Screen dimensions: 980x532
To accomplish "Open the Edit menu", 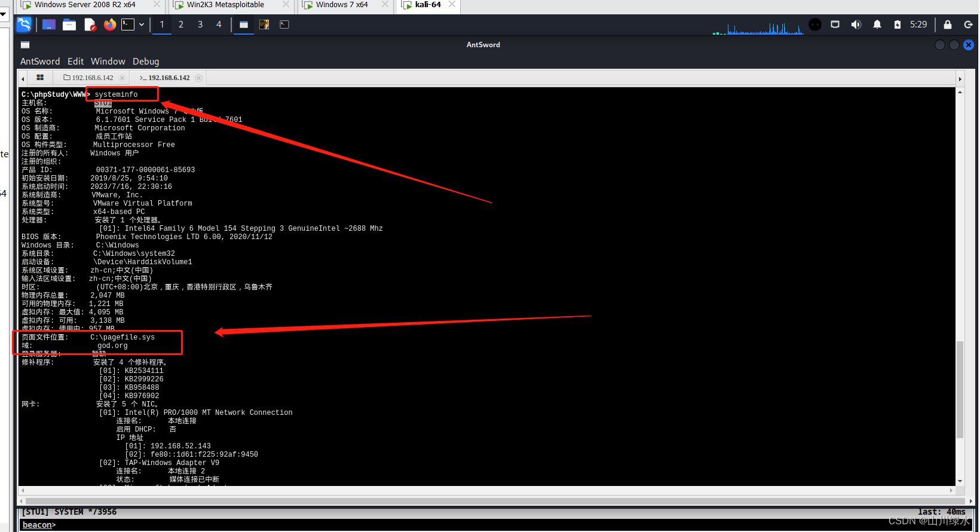I will coord(75,62).
